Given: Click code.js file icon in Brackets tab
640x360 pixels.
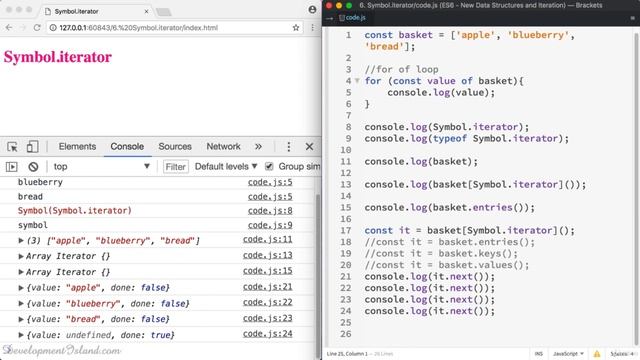Looking at the screenshot, I should click(x=342, y=18).
